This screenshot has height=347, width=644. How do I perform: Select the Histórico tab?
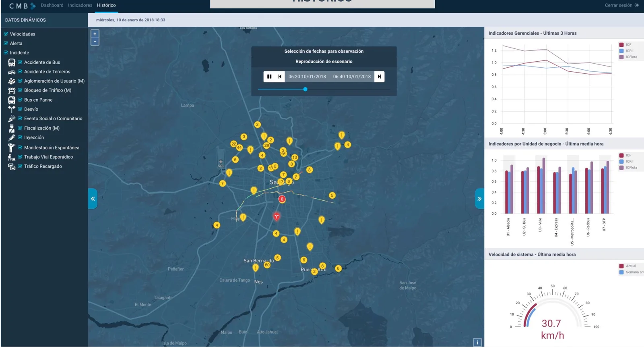106,5
